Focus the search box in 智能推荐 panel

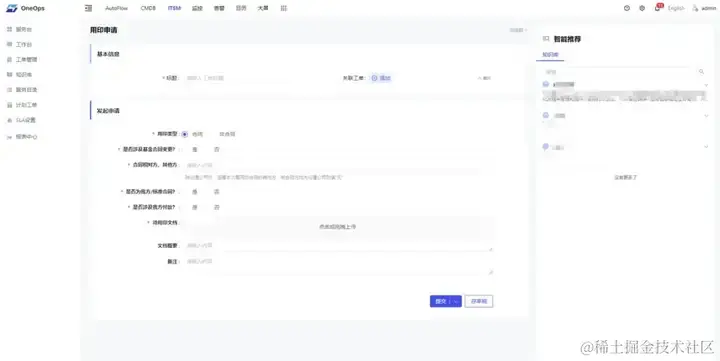(619, 72)
